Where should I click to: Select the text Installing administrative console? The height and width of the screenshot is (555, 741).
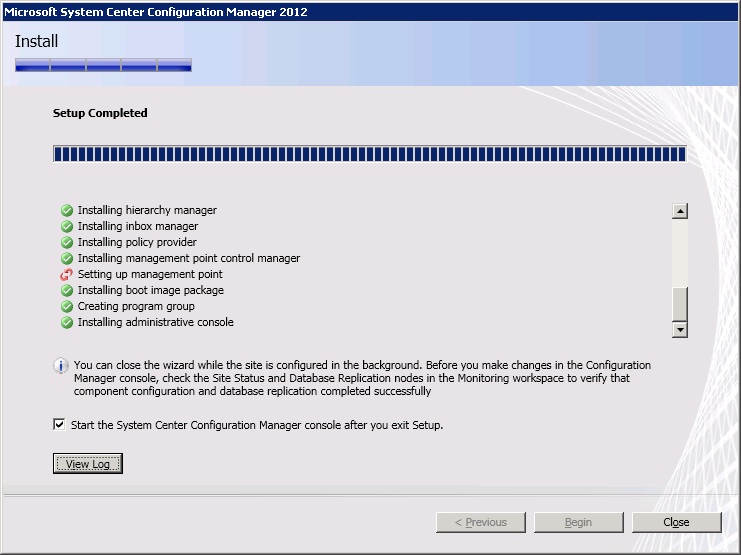click(155, 322)
